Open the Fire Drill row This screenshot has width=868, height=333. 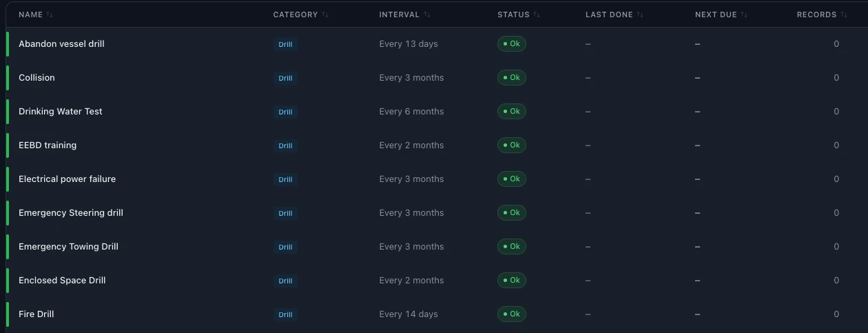437,314
